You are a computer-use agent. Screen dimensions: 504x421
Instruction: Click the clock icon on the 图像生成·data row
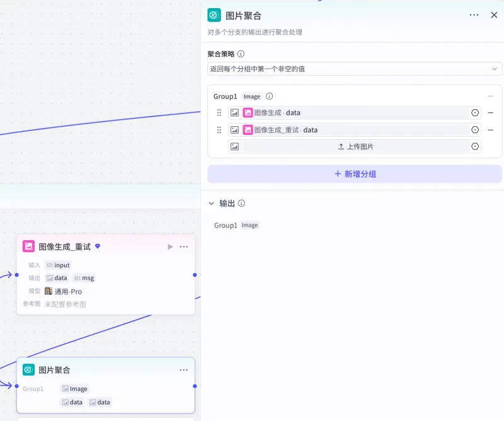475,113
